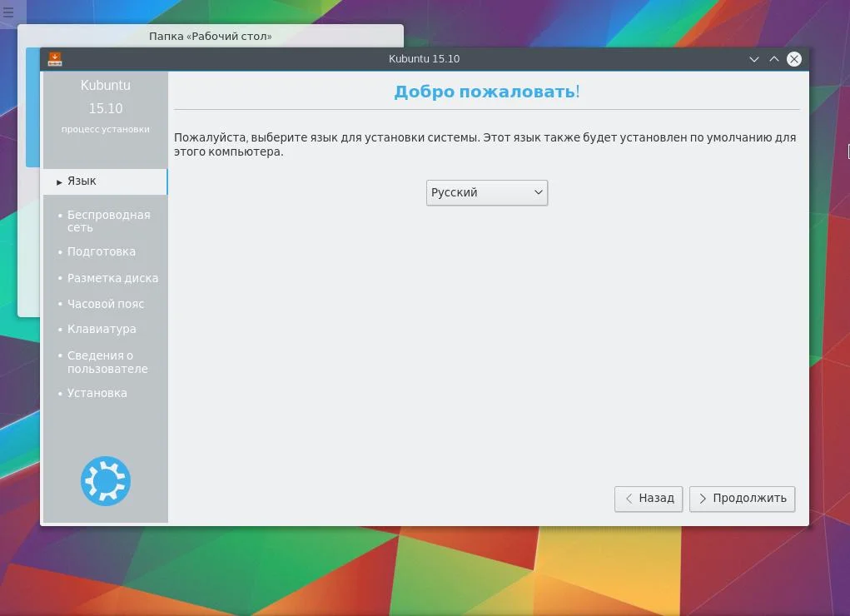Image resolution: width=850 pixels, height=616 pixels.
Task: Click the blue Kubuntu gear logo
Action: click(106, 481)
